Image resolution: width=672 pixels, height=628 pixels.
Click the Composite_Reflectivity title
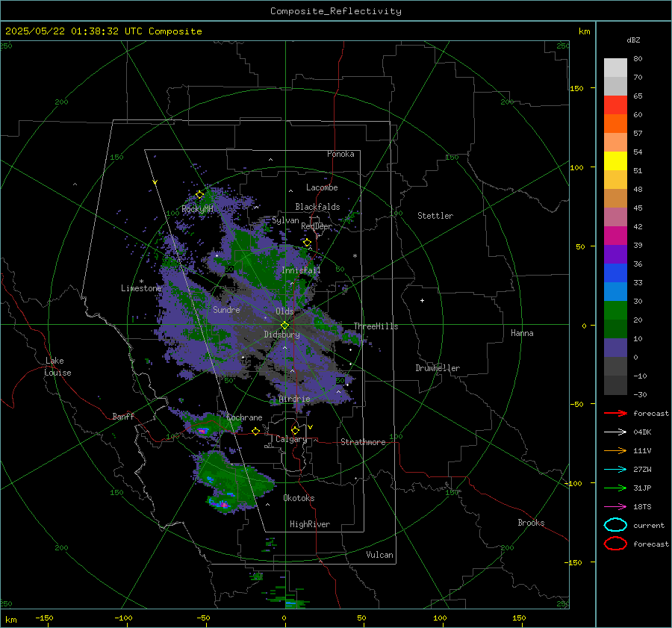[336, 11]
